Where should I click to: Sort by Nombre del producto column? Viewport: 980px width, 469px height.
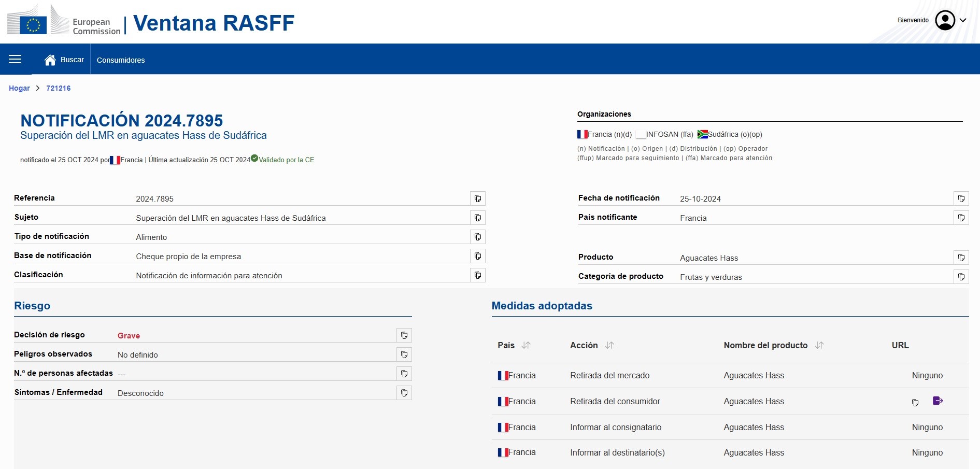tap(819, 345)
